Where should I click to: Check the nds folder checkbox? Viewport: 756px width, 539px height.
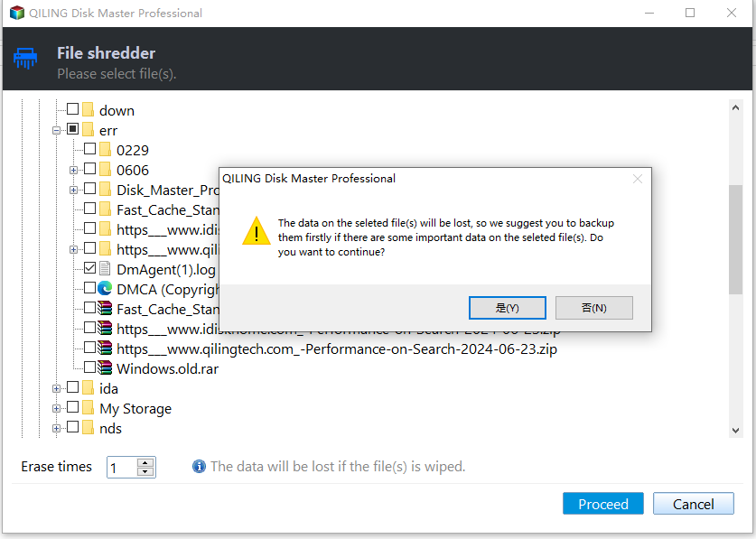point(73,427)
